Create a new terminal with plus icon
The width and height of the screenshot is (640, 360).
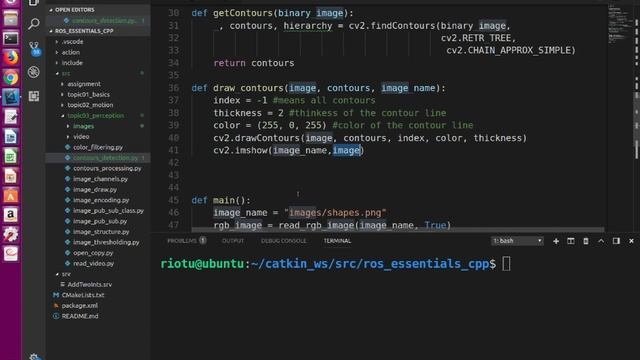pos(556,241)
